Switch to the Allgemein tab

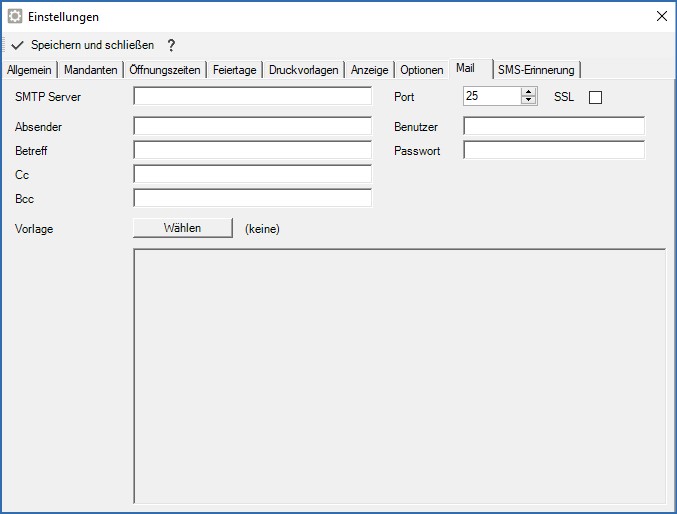pos(29,70)
